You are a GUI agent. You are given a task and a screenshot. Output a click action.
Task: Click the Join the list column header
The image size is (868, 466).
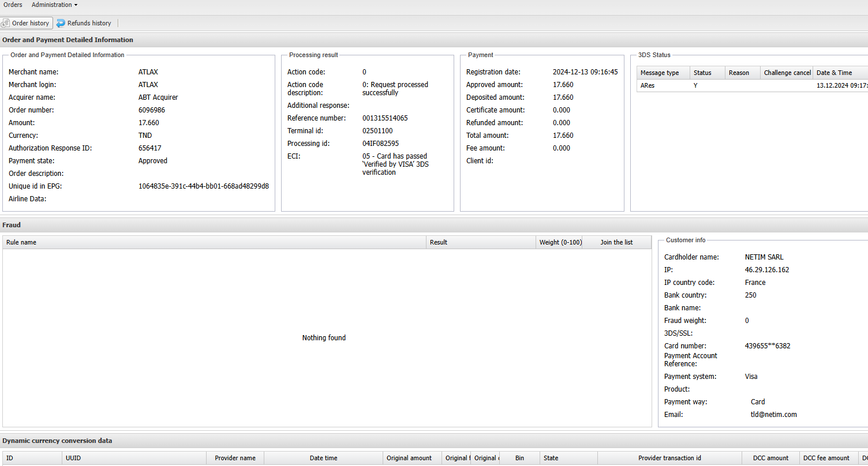point(616,242)
